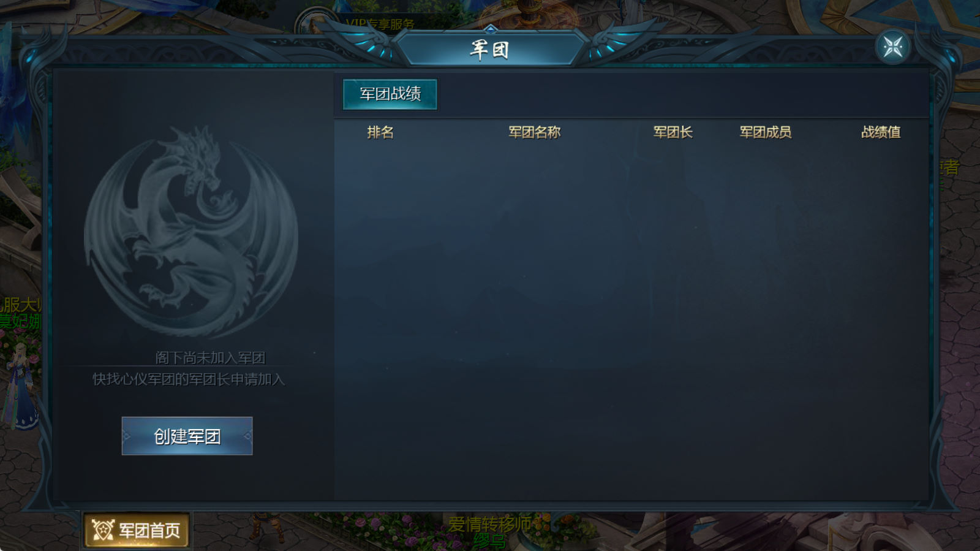Select the 爱情转移师 NPC name label
The height and width of the screenshot is (551, 980).
tap(490, 524)
